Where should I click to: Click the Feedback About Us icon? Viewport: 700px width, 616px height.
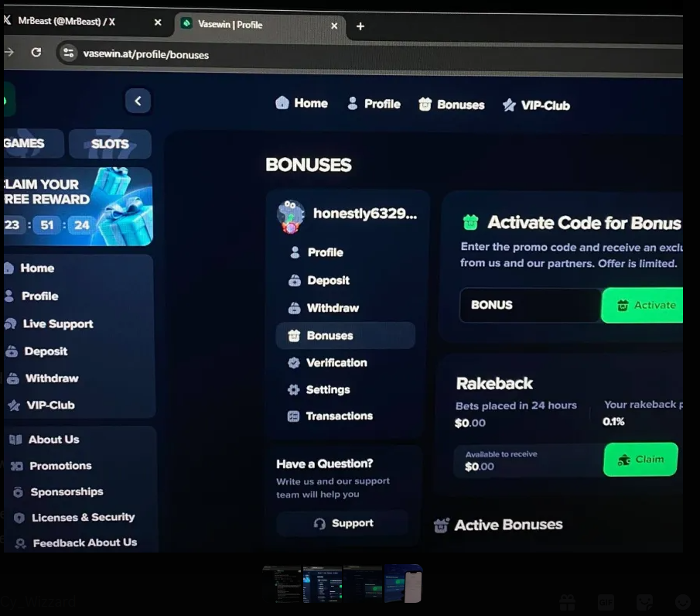pyautogui.click(x=21, y=543)
